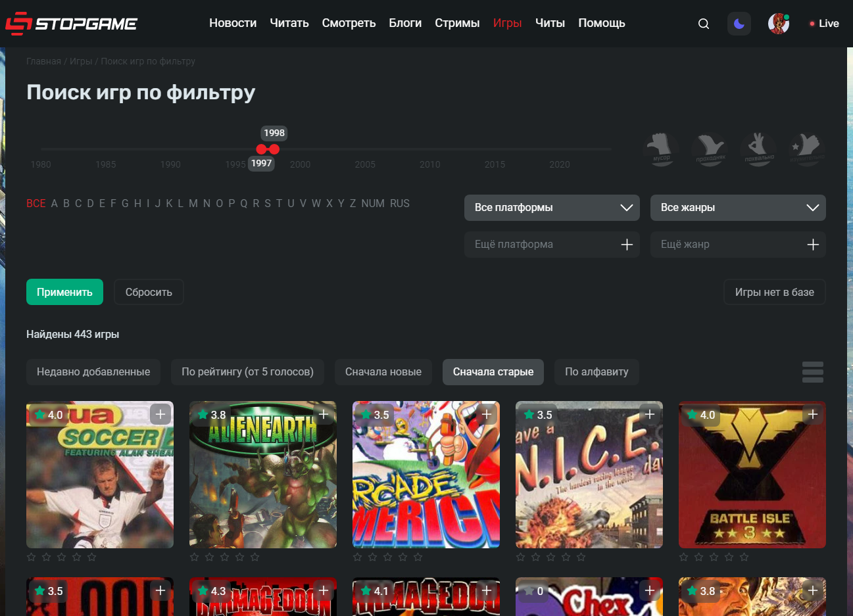This screenshot has height=616, width=853.
Task: Filter games by letter Q
Action: (244, 204)
